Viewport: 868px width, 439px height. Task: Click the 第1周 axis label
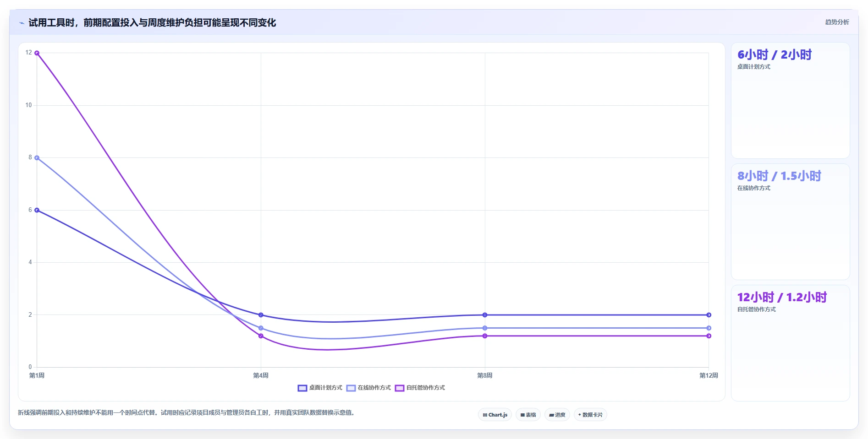(x=37, y=375)
